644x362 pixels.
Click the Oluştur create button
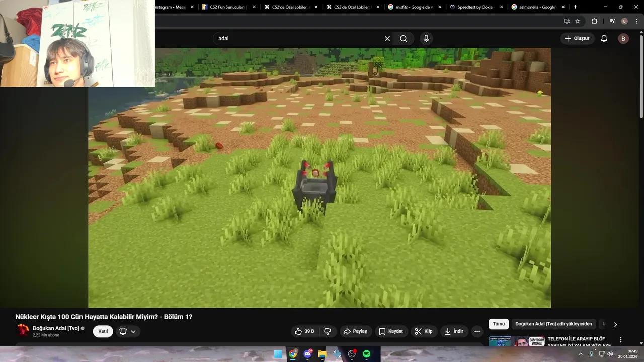pos(577,39)
